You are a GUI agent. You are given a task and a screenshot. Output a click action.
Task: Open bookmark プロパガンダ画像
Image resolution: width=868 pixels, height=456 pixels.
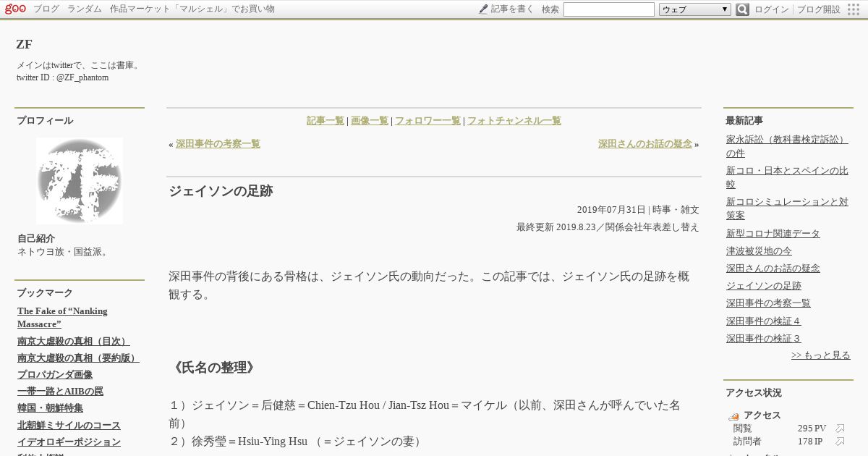pos(55,374)
